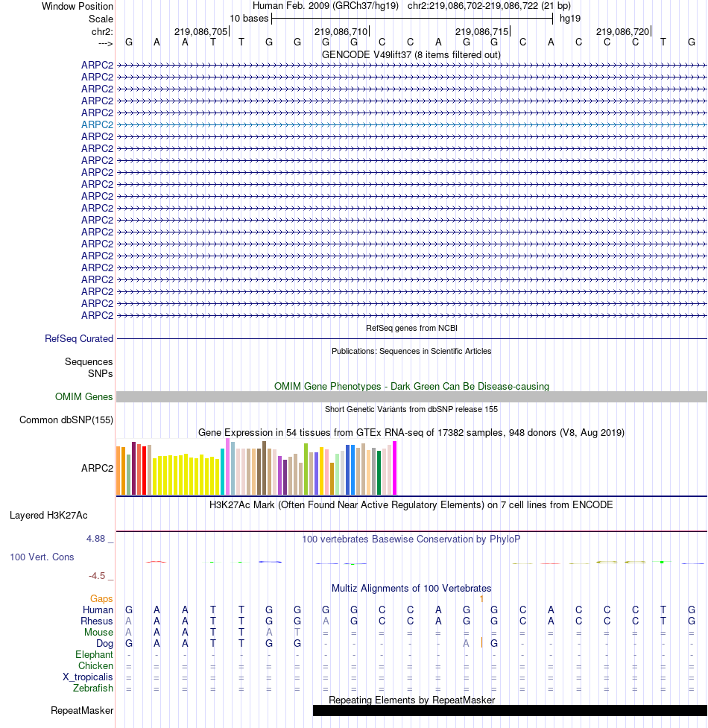The height and width of the screenshot is (728, 708).
Task: Click the orange gap count 1 marker
Action: [x=482, y=599]
